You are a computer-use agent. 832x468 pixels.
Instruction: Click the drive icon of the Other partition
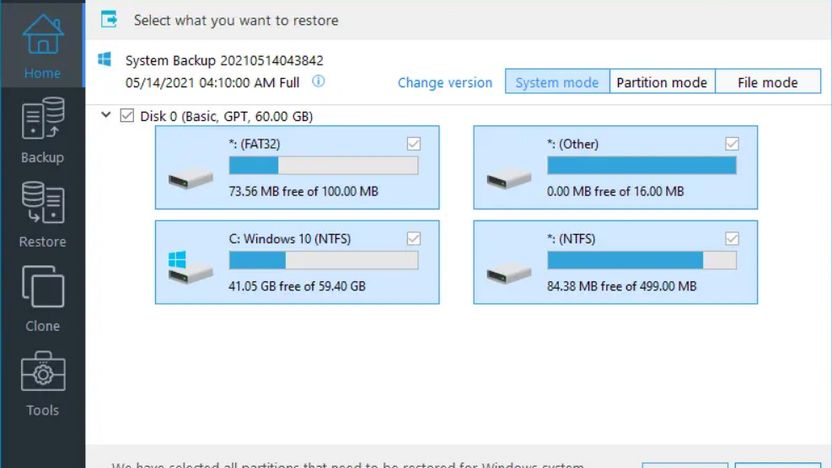coord(509,179)
